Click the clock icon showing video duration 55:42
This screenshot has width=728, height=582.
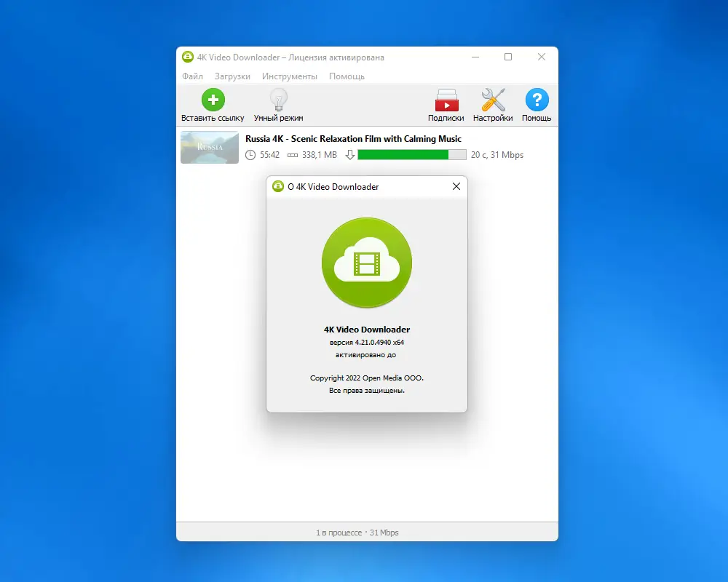click(250, 154)
